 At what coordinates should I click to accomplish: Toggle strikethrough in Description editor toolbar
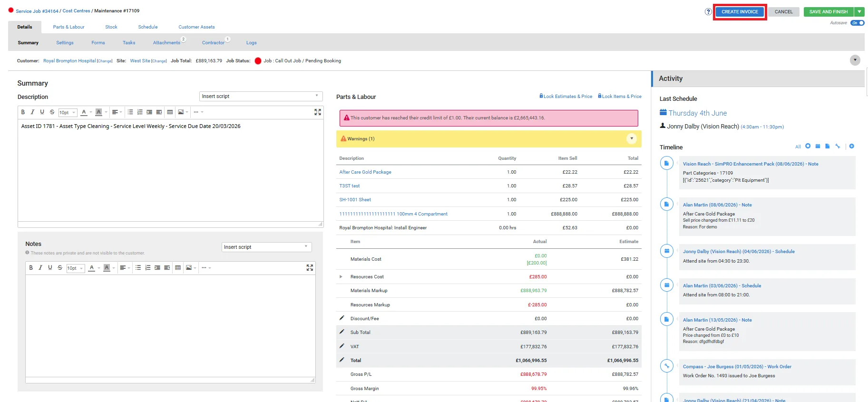(52, 112)
